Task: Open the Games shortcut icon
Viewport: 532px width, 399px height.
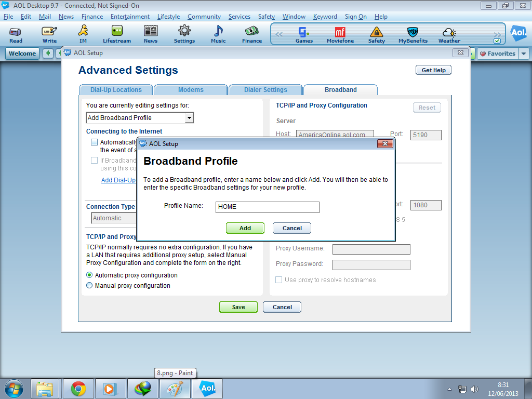Action: [304, 35]
